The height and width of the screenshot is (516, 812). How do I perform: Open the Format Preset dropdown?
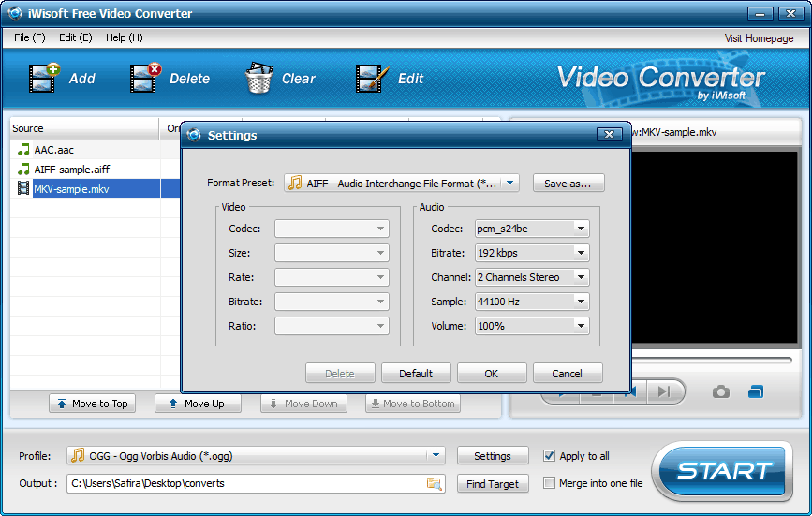[402, 183]
